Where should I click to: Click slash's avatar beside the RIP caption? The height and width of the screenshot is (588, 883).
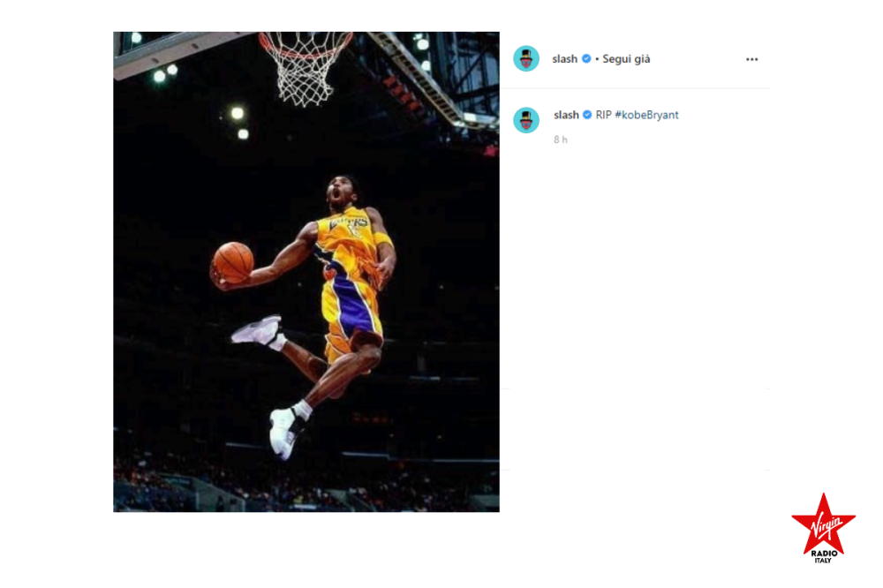click(x=526, y=120)
